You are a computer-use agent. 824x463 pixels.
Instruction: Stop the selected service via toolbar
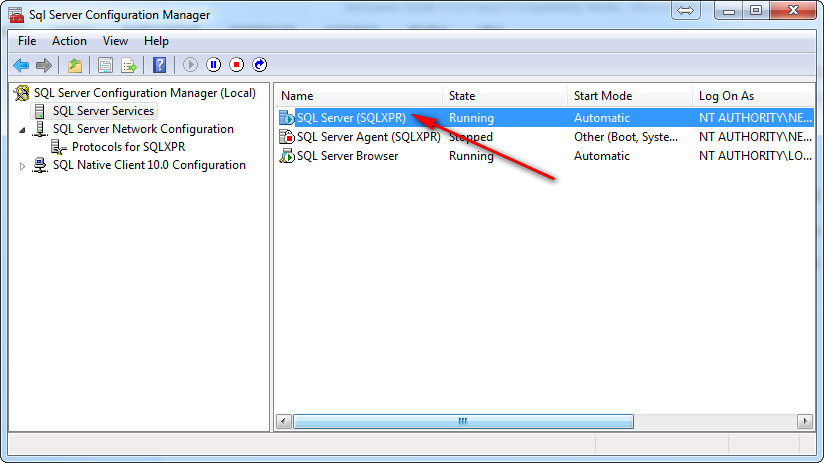coord(236,65)
